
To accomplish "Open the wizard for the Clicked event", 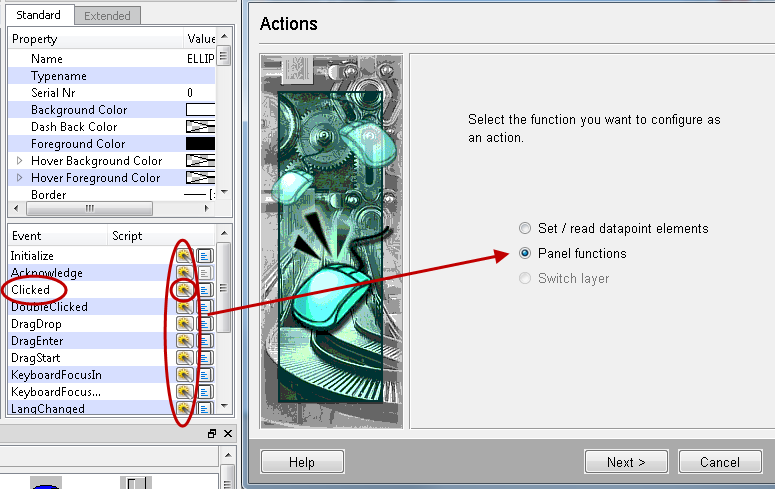I will click(184, 290).
